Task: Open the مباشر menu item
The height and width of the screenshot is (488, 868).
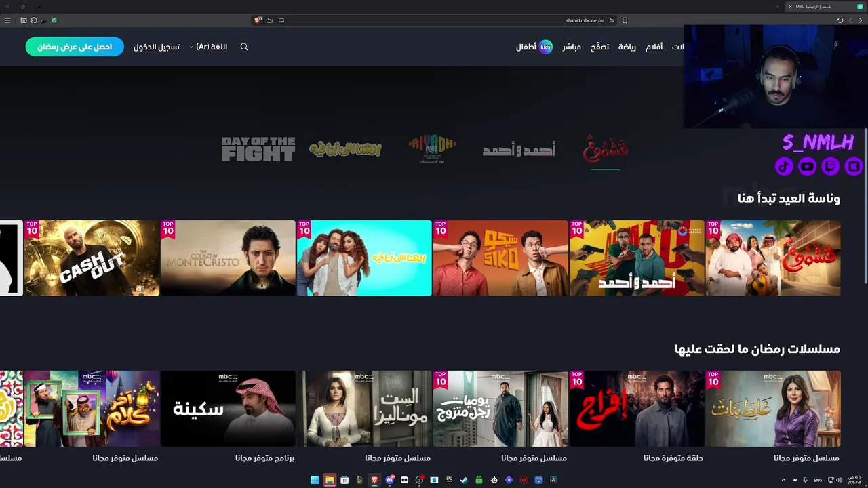Action: pyautogui.click(x=572, y=47)
